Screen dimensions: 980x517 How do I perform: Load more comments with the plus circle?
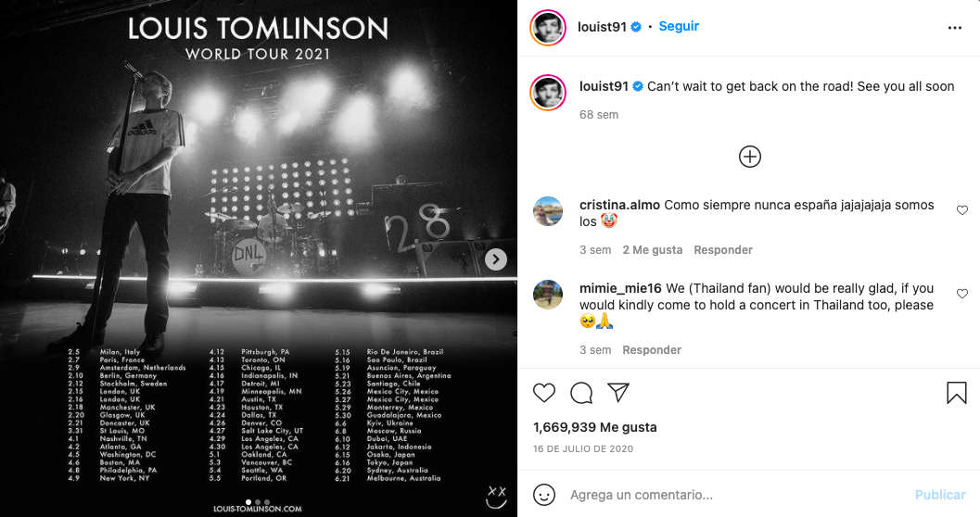750,157
